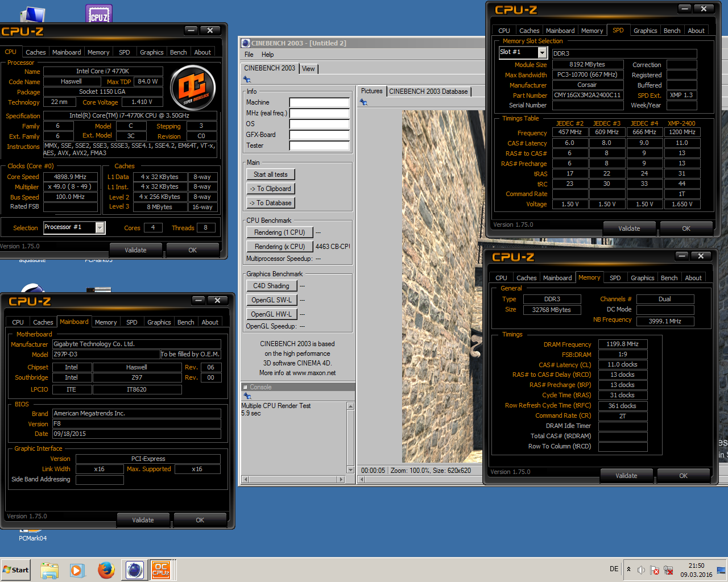Click the GFX-Board input field

(319, 135)
